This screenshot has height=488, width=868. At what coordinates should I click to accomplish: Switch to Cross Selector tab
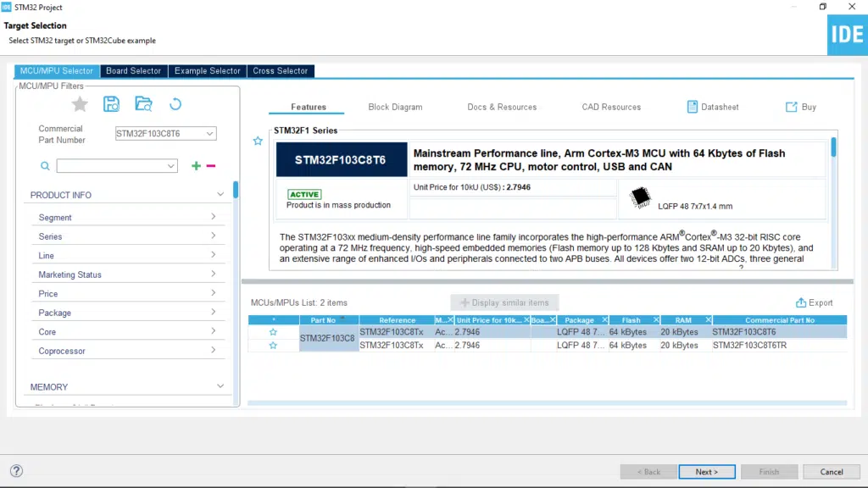pyautogui.click(x=280, y=71)
